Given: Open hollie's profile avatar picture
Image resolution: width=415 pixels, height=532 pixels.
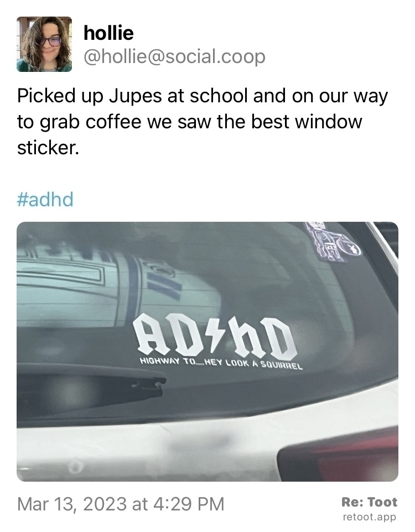Looking at the screenshot, I should pyautogui.click(x=44, y=44).
